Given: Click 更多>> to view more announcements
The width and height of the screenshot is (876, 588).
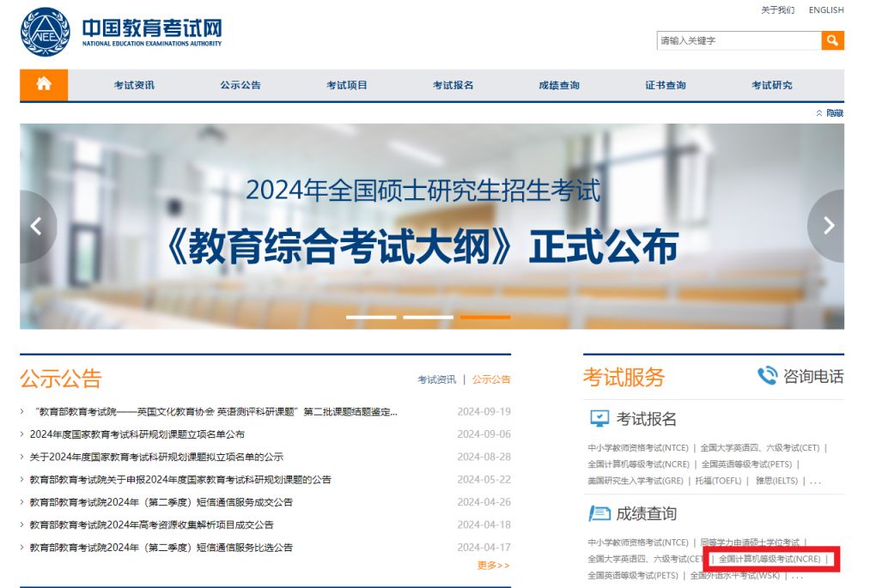Looking at the screenshot, I should coord(493,566).
